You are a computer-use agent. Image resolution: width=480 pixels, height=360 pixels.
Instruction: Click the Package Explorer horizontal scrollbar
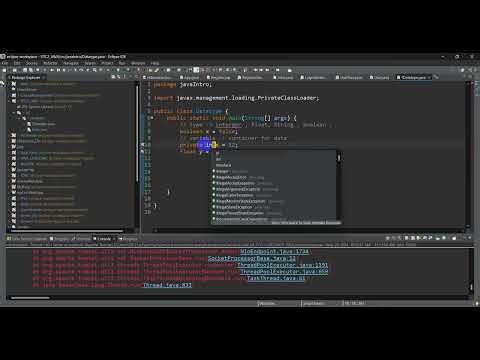(x=67, y=231)
